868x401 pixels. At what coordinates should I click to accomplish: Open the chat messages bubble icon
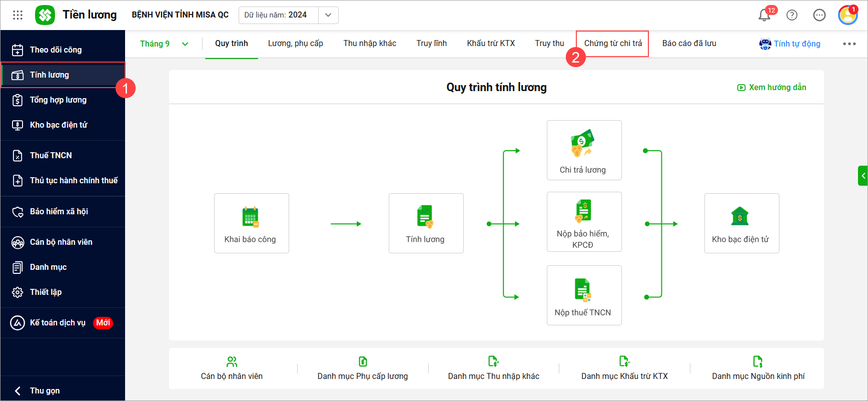click(x=819, y=15)
